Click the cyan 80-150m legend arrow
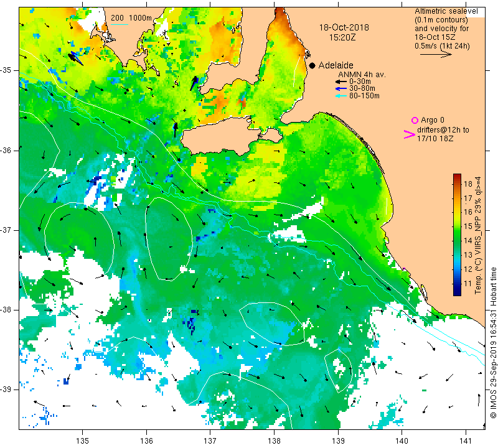This screenshot has width=498, height=448. tap(341, 96)
